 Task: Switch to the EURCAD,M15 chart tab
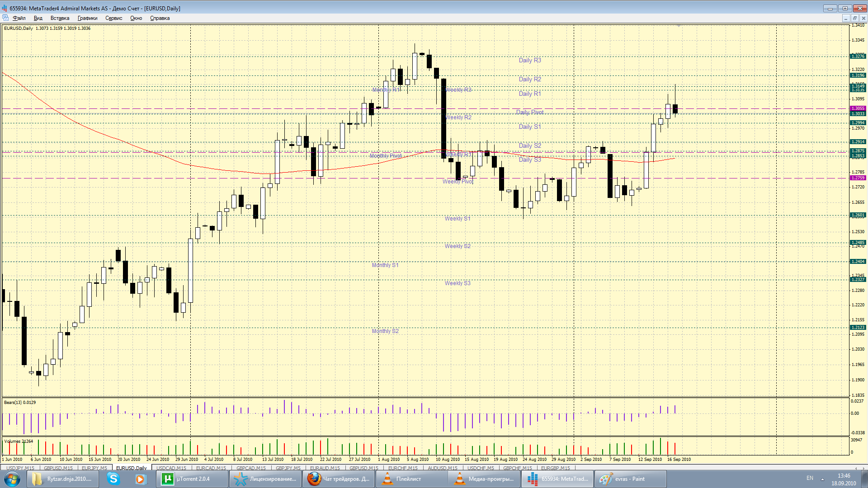211,468
